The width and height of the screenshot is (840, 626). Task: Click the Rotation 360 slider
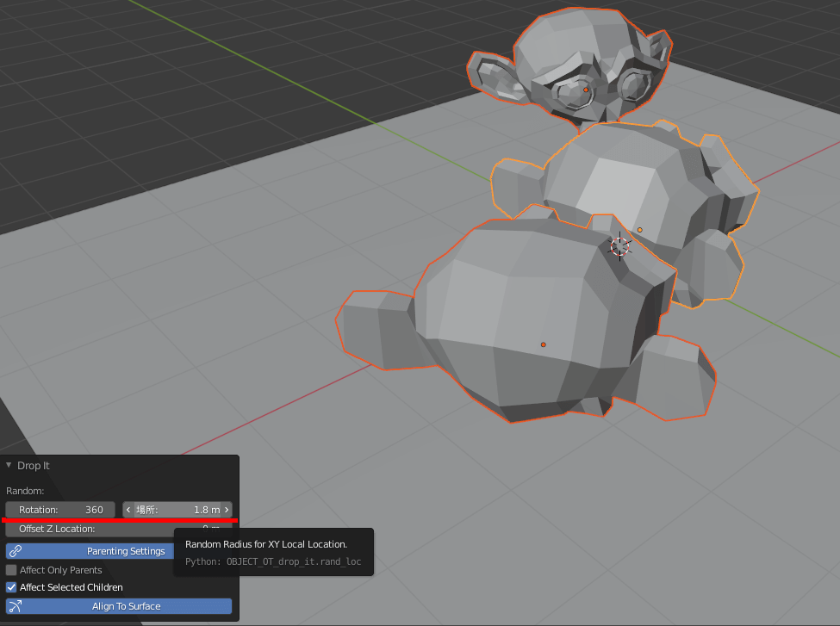pyautogui.click(x=59, y=509)
